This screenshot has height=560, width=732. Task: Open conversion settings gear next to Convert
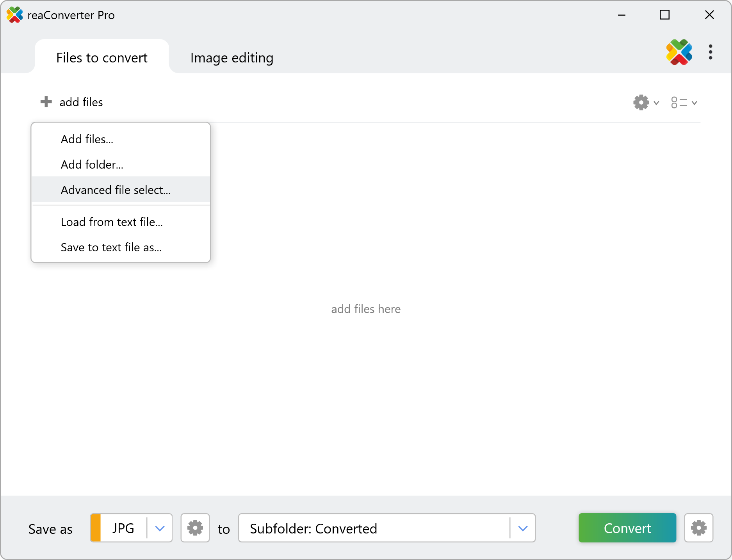click(698, 528)
